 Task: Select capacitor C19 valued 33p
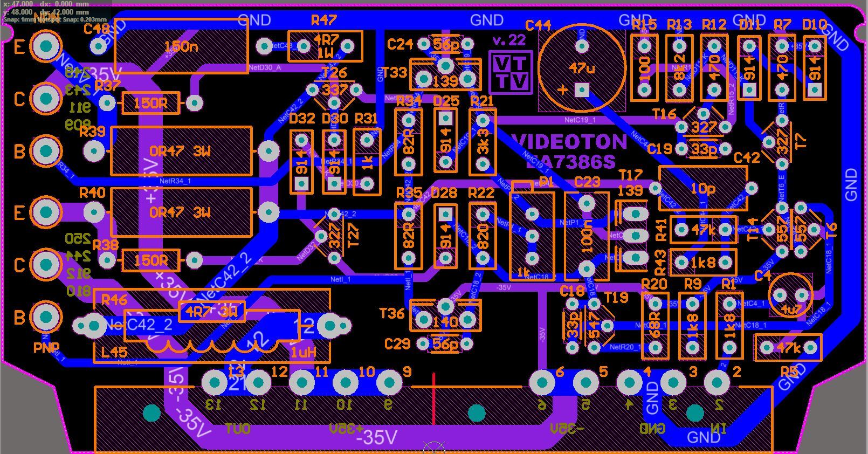click(x=704, y=148)
